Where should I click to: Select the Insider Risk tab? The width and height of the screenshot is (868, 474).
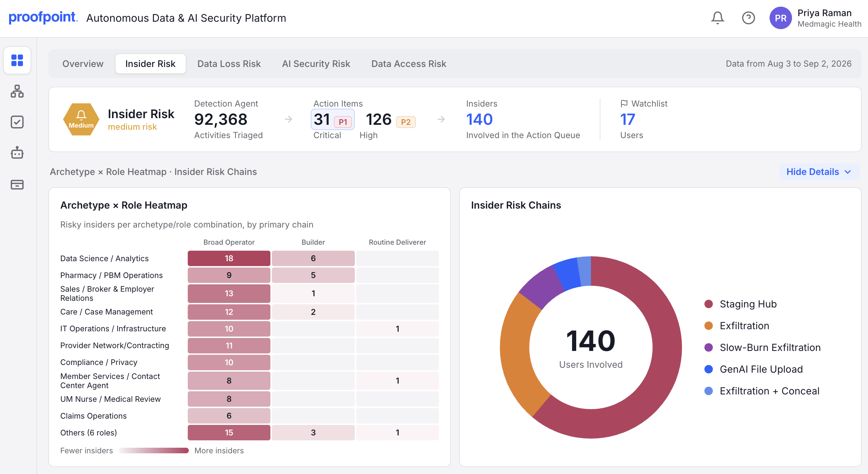150,64
